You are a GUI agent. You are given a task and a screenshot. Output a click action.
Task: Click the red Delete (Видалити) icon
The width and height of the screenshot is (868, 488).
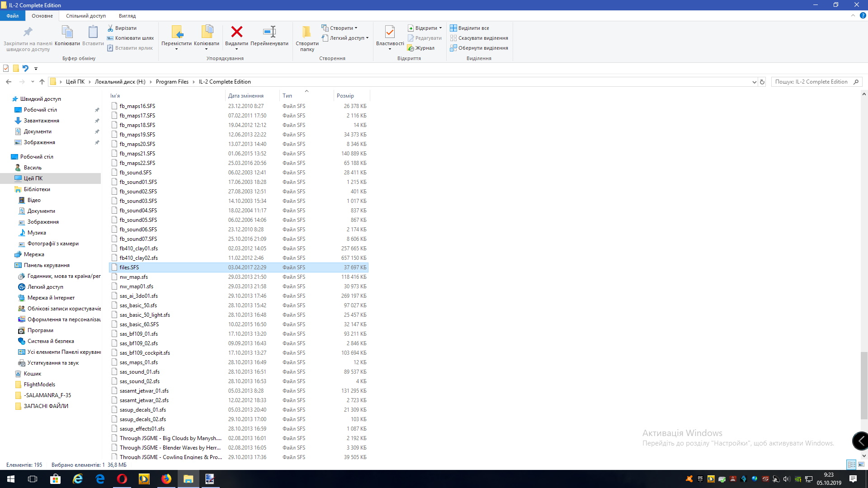(236, 32)
